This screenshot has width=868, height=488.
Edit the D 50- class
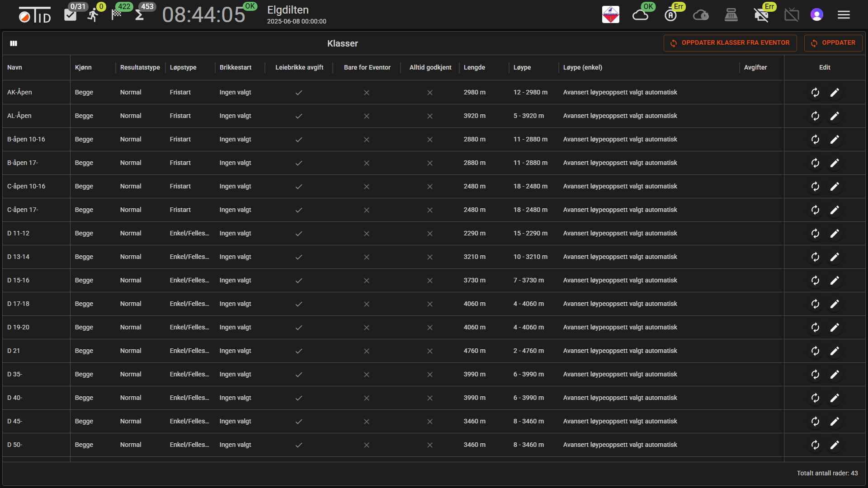tap(835, 445)
